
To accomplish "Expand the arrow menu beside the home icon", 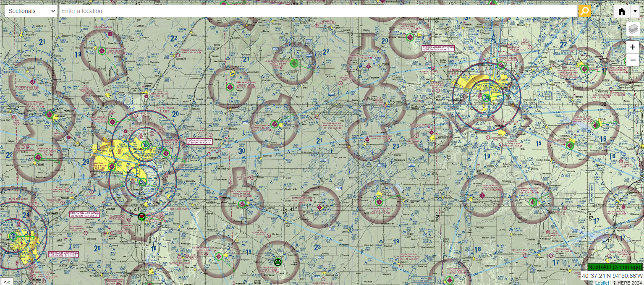I will click(x=634, y=11).
